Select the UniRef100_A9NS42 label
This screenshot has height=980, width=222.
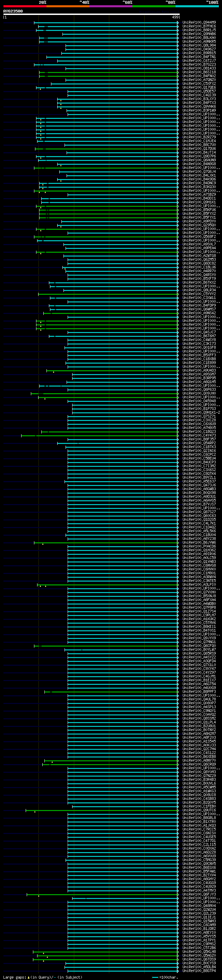point(199,313)
